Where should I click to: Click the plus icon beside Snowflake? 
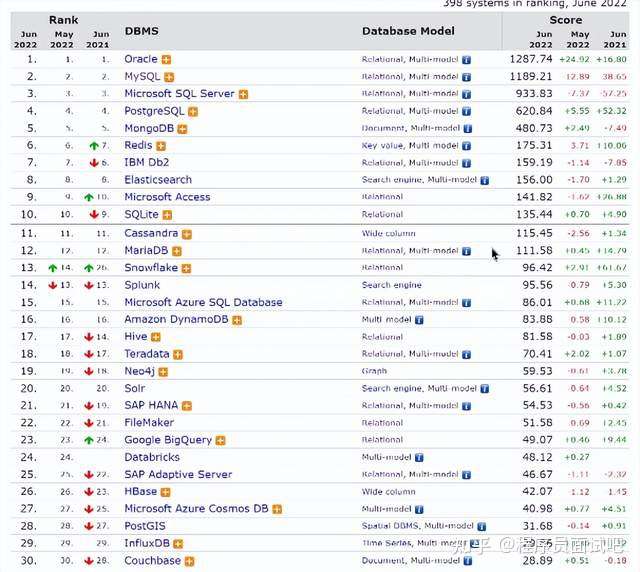pyautogui.click(x=186, y=268)
